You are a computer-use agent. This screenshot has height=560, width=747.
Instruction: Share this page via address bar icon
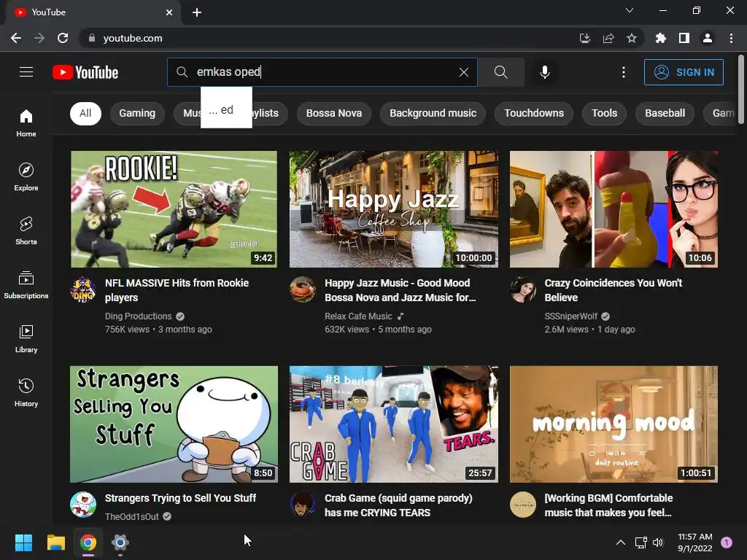(608, 38)
